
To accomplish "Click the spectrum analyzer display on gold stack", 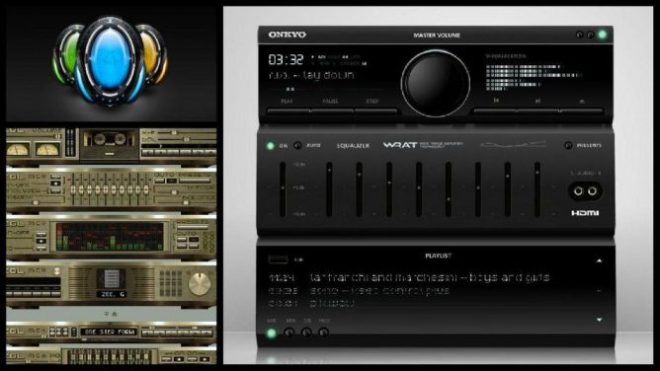I will (x=109, y=237).
